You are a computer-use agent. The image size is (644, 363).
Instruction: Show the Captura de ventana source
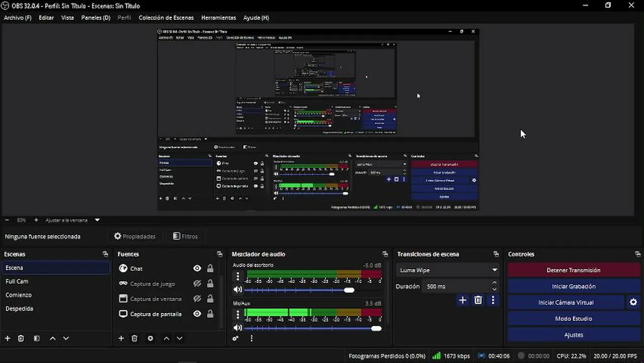tap(197, 299)
